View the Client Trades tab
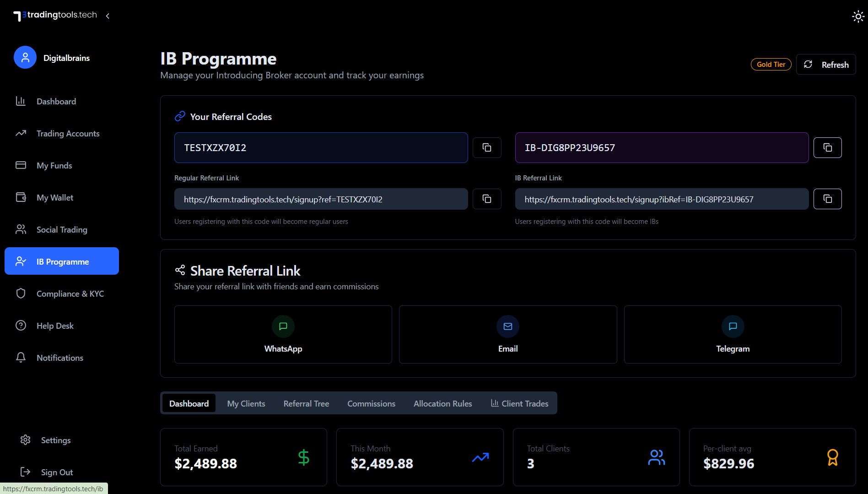The height and width of the screenshot is (494, 868). pyautogui.click(x=520, y=403)
